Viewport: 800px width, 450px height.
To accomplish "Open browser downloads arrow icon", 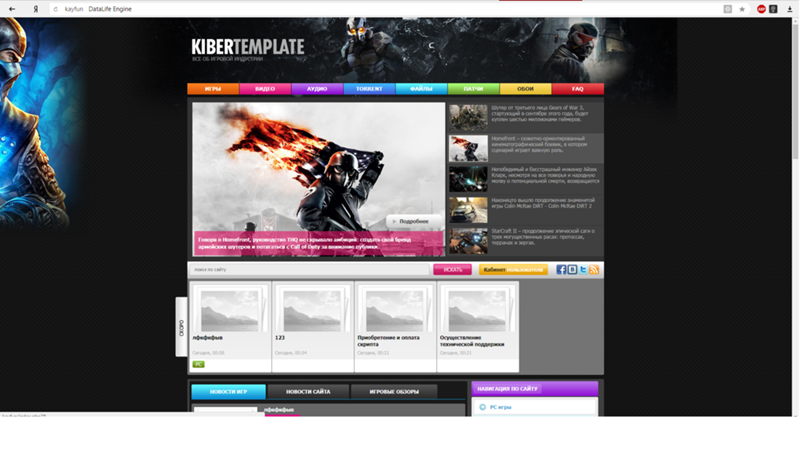I will [789, 9].
